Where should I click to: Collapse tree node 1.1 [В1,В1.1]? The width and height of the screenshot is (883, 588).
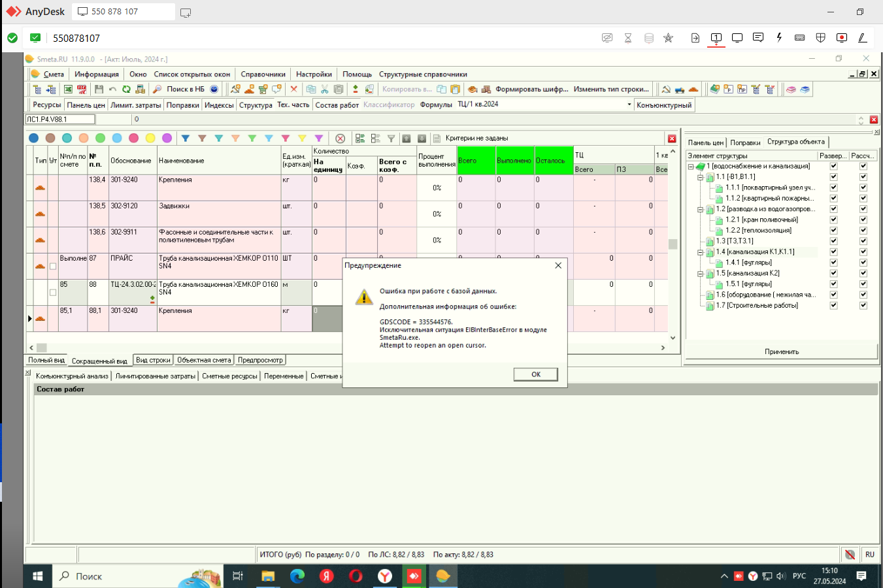tap(700, 176)
